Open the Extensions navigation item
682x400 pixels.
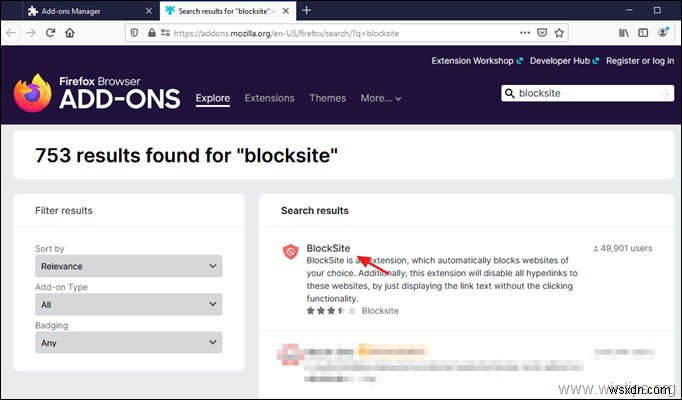pyautogui.click(x=270, y=98)
